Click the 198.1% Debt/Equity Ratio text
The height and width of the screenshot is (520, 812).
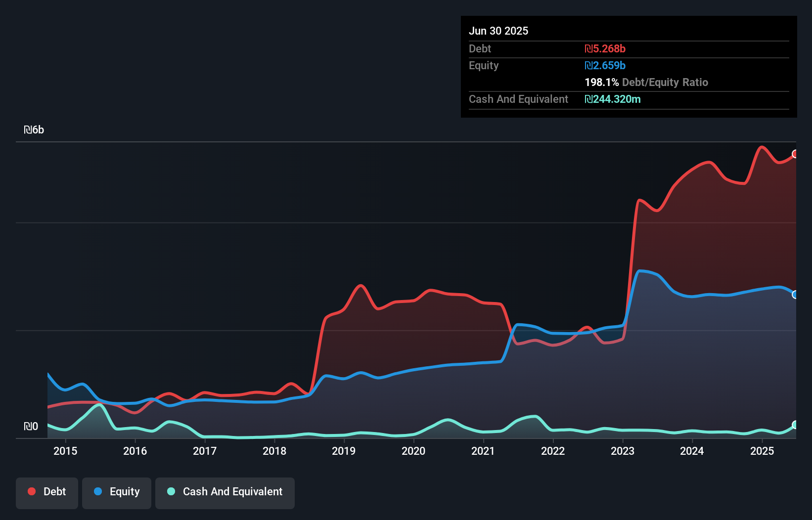[646, 82]
